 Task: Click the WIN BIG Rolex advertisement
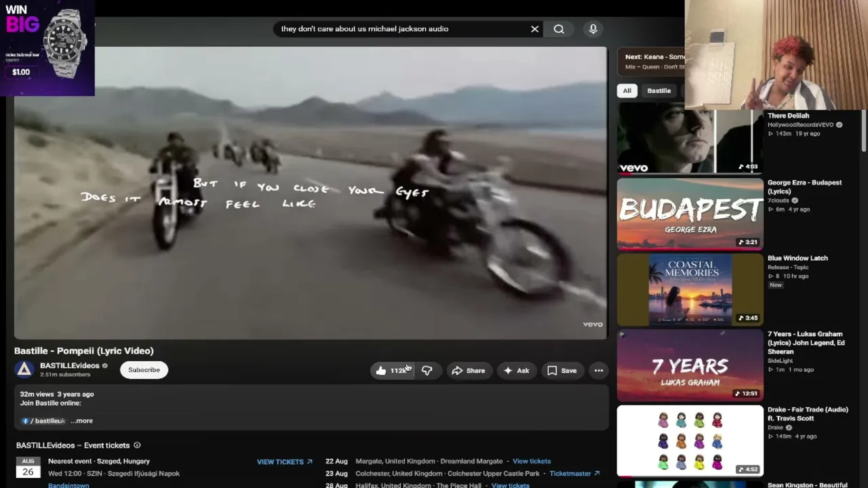(x=47, y=47)
